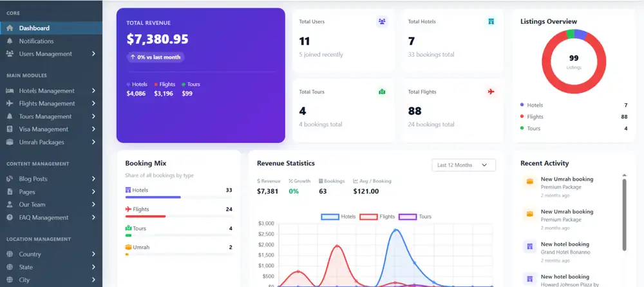Click the 63 Bookings statistic value

coord(323,191)
